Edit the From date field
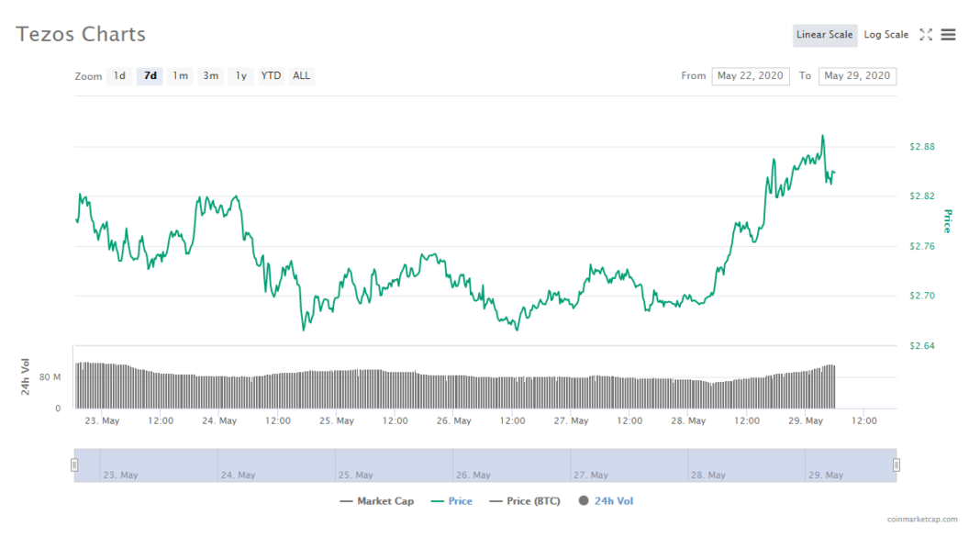The height and width of the screenshot is (549, 980). coord(750,75)
